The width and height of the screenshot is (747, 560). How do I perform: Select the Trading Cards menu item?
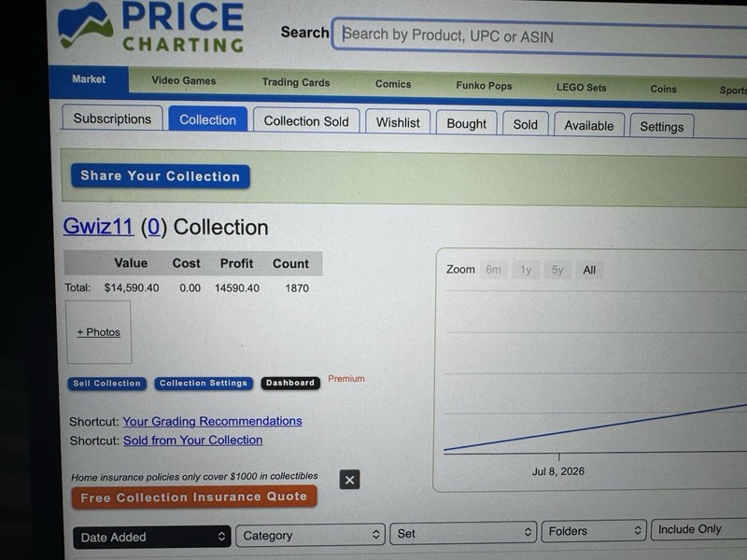(x=296, y=82)
